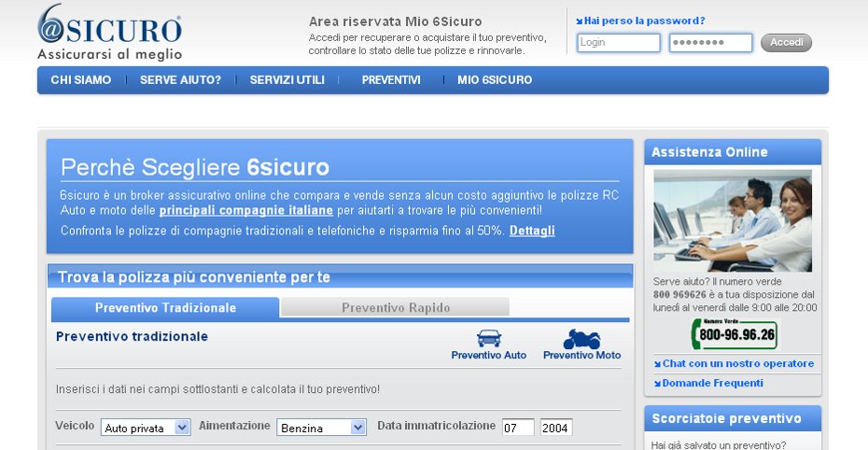This screenshot has width=868, height=450.
Task: Click the Assistenza Online operators photo
Action: point(733,221)
